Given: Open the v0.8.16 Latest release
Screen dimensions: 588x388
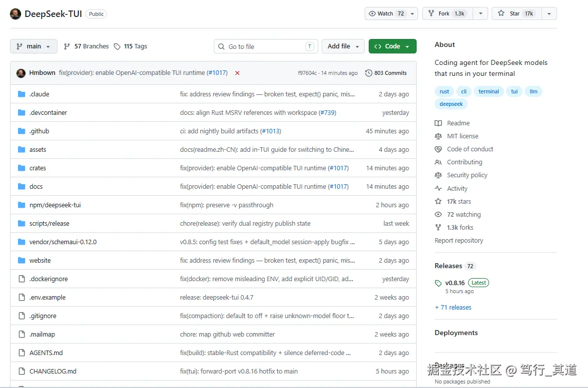Looking at the screenshot, I should [x=467, y=283].
